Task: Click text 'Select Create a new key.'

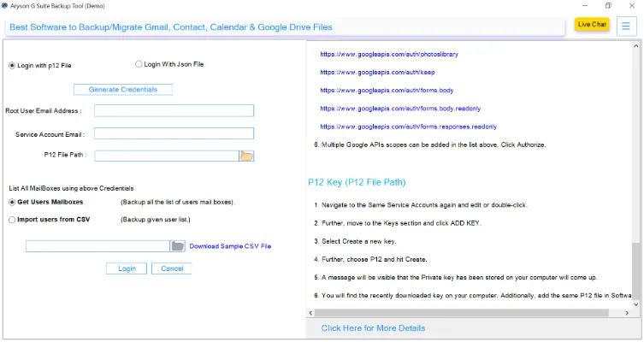Action: tap(359, 241)
